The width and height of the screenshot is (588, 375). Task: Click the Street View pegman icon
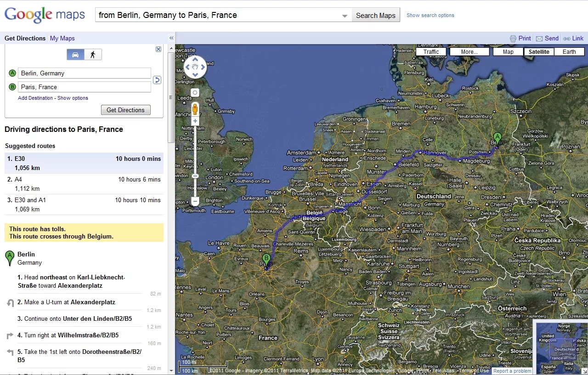[x=195, y=109]
